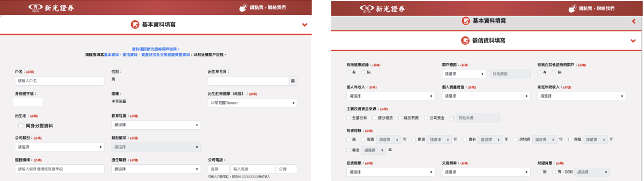The width and height of the screenshot is (644, 181).
Task: Open the 基金 years dropdown
Action: (374, 150)
